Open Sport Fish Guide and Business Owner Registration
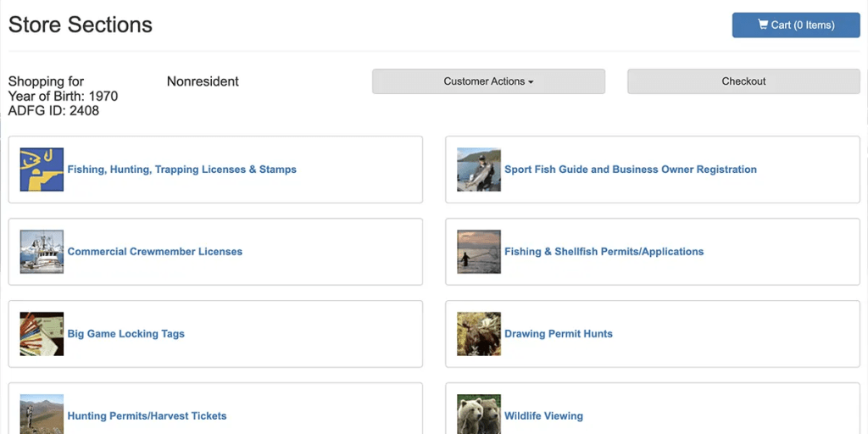Screen dimensions: 868x434 [631, 170]
